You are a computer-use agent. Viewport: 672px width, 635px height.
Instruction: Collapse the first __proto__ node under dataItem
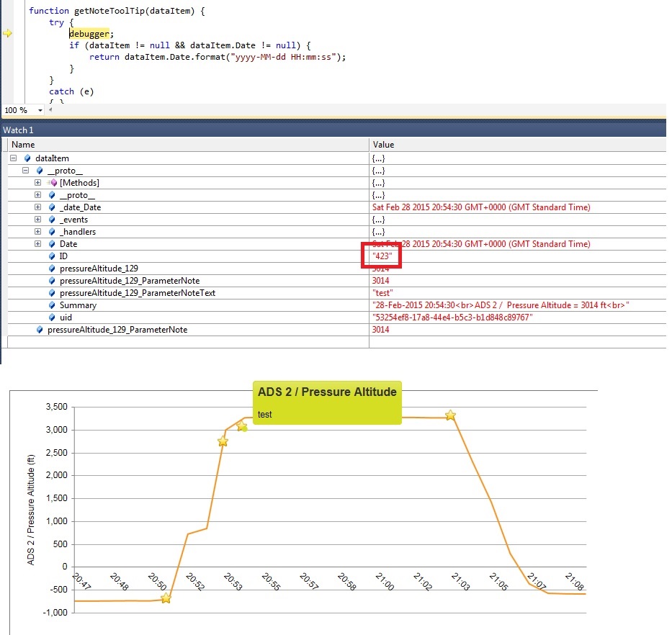[x=25, y=171]
